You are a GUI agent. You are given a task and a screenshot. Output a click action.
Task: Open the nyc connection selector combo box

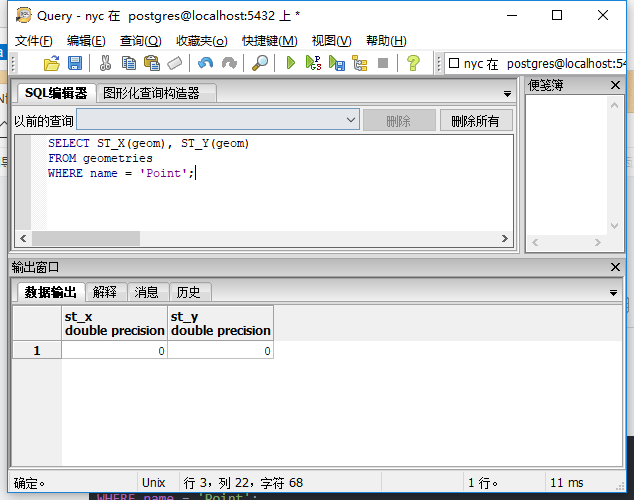535,63
